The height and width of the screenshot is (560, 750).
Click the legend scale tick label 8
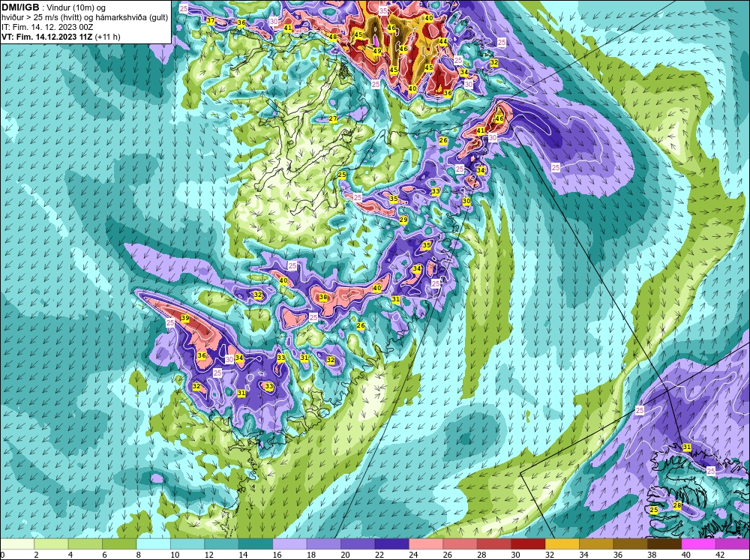[139, 555]
